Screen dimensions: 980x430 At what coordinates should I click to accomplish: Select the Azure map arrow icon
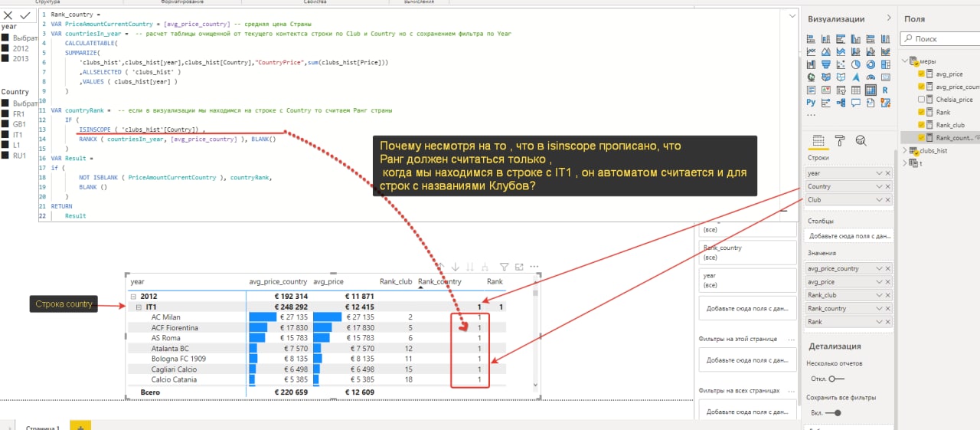tap(857, 77)
